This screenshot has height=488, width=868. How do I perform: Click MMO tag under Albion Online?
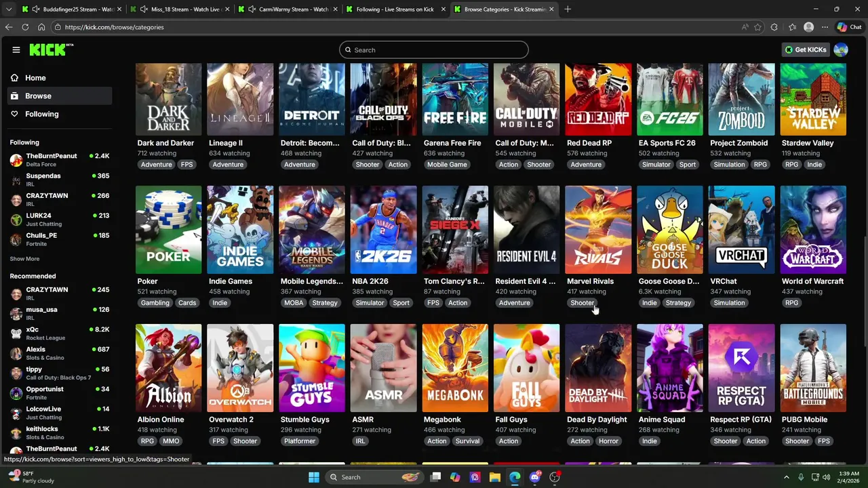171,441
